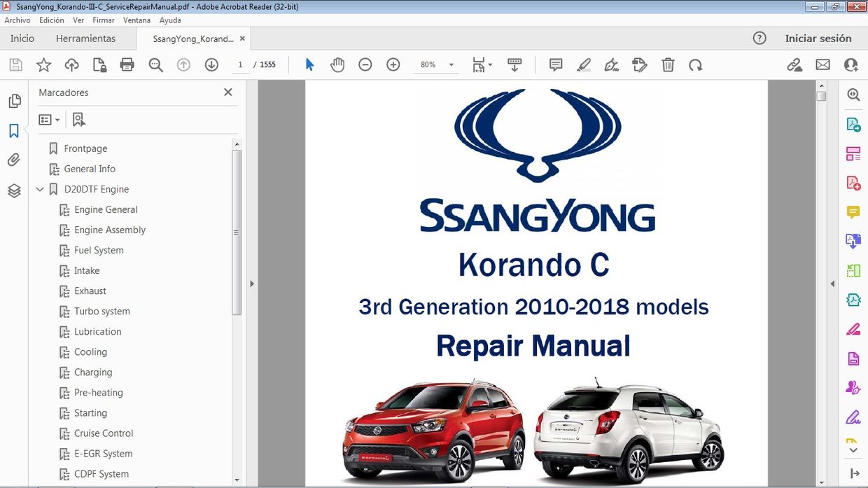The height and width of the screenshot is (488, 868).
Task: Open the Add Sticky Note tool
Action: (x=555, y=64)
